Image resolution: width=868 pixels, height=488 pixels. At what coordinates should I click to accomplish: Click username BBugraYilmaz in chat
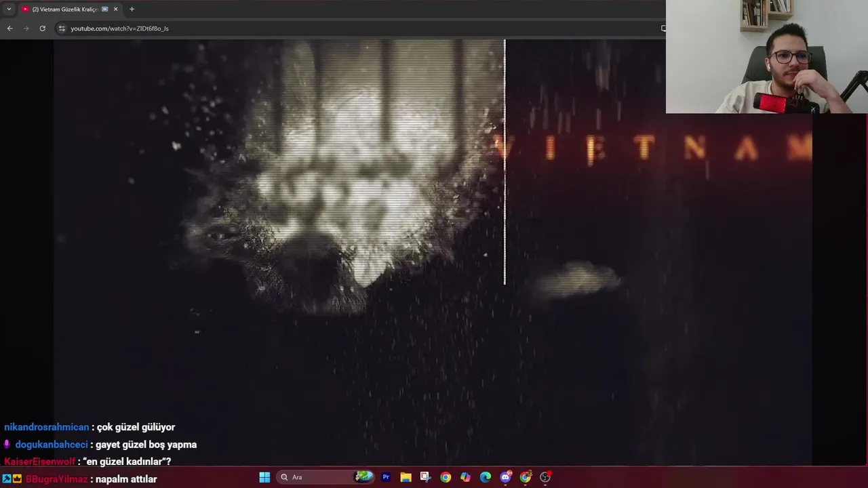pyautogui.click(x=57, y=479)
